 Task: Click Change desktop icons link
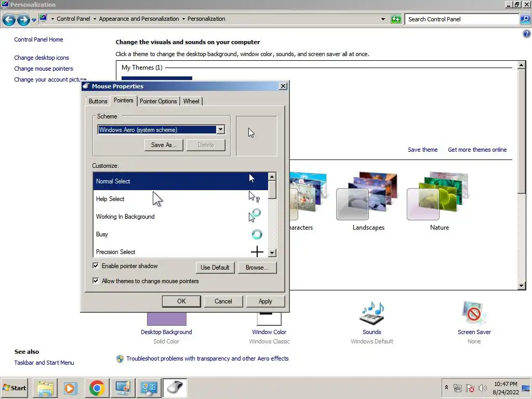pos(42,58)
